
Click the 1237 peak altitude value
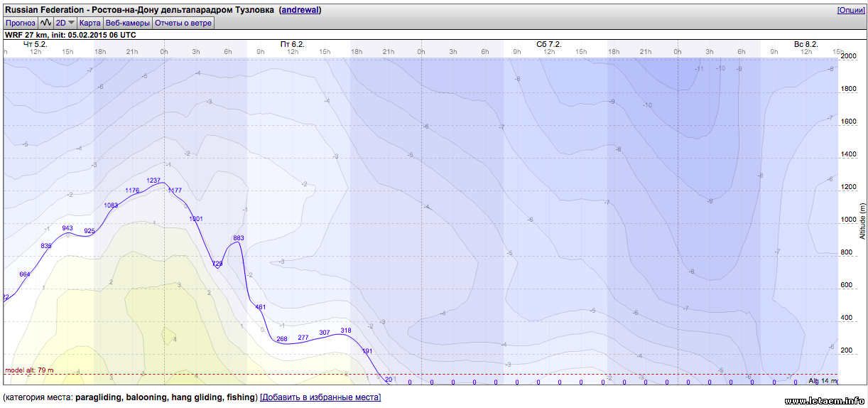click(153, 181)
